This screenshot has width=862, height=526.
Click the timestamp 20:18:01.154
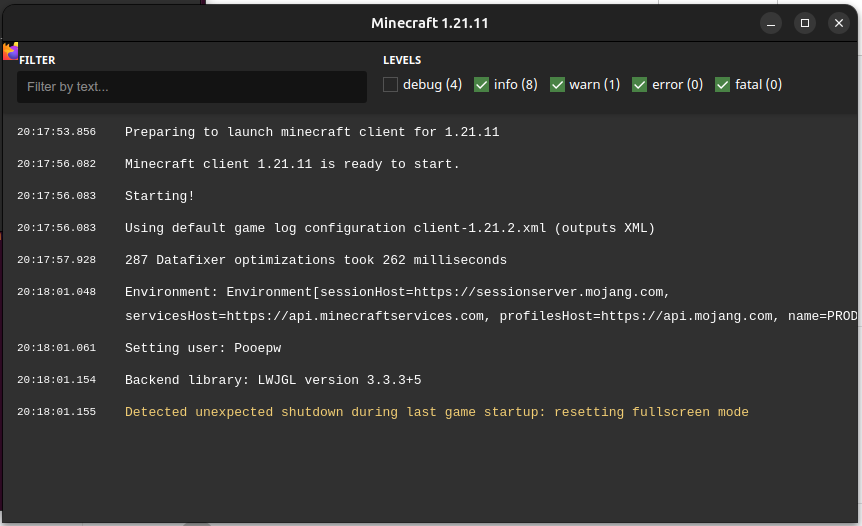(56, 380)
